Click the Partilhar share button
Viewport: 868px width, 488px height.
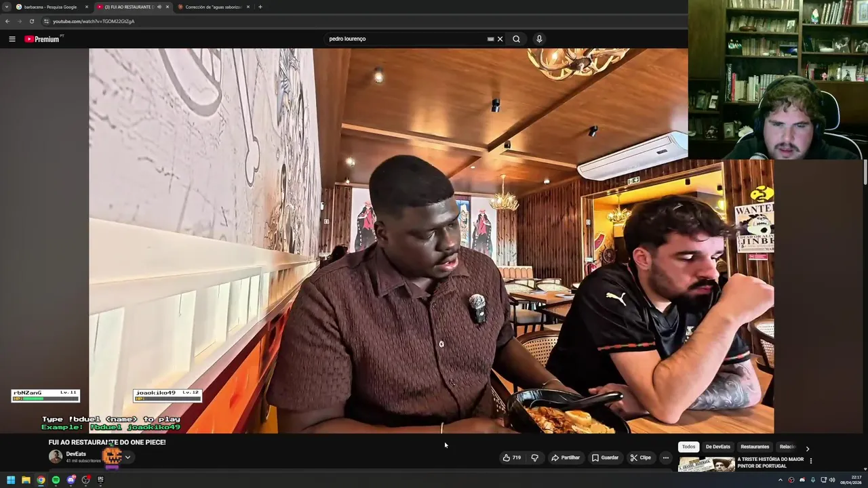(566, 457)
